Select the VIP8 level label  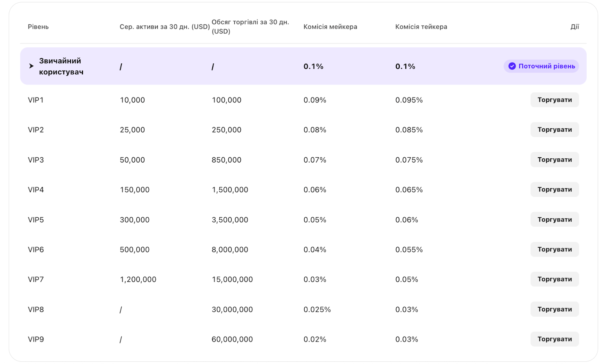pos(36,310)
